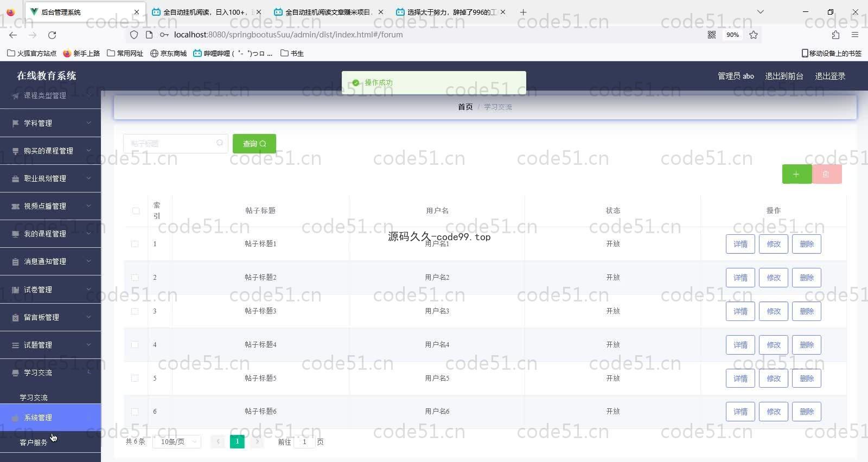Click the clipboard icon beside 消息通知管理

pyautogui.click(x=16, y=261)
